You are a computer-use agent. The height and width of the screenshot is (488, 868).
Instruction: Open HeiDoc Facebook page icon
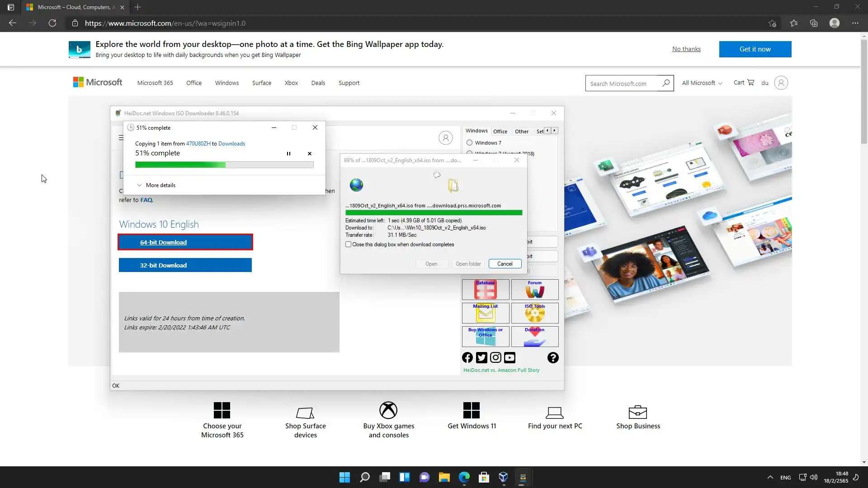(467, 358)
